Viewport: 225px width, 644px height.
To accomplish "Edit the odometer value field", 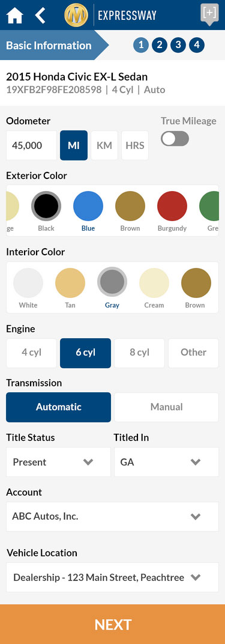I will 32,145.
